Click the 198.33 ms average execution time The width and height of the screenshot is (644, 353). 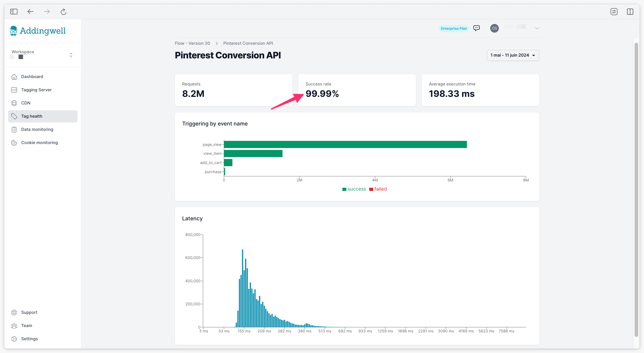tap(451, 94)
